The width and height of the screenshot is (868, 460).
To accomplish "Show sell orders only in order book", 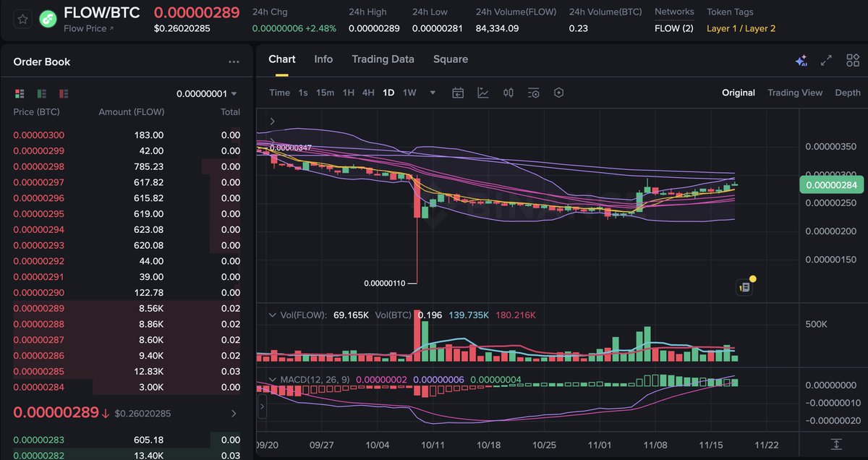I will pyautogui.click(x=64, y=93).
